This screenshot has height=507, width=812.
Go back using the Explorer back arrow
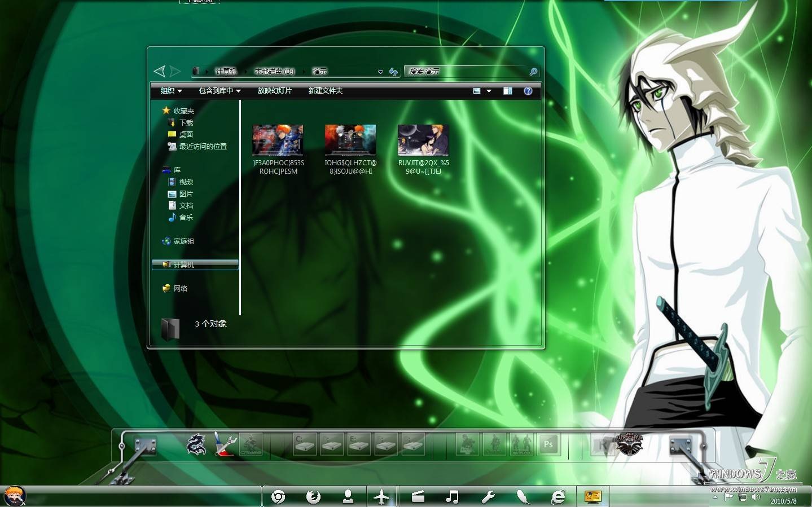[x=160, y=71]
